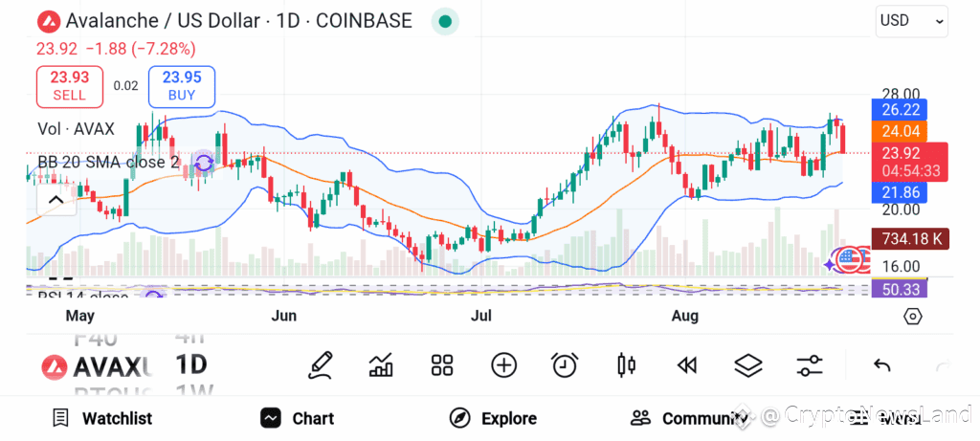Switch to the Watchlist tab
This screenshot has height=441, width=980.
click(102, 418)
